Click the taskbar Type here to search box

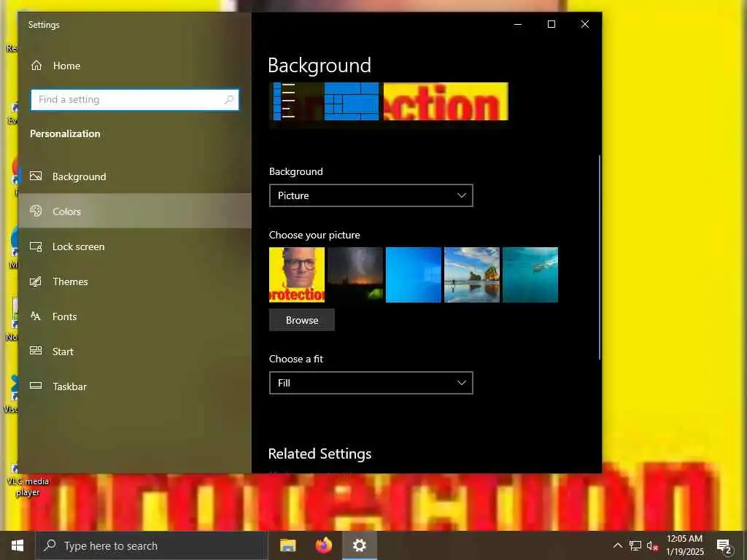click(151, 545)
